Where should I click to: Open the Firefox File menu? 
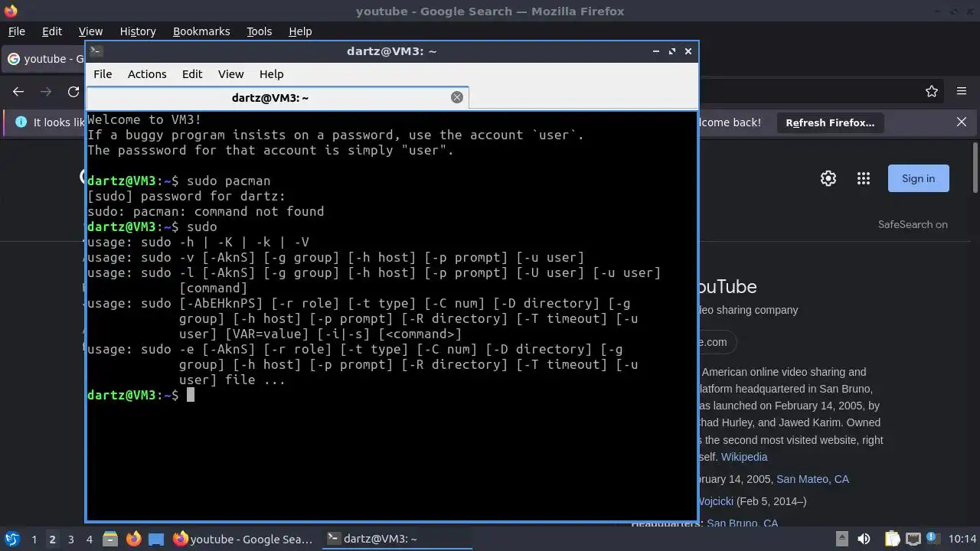pyautogui.click(x=16, y=31)
